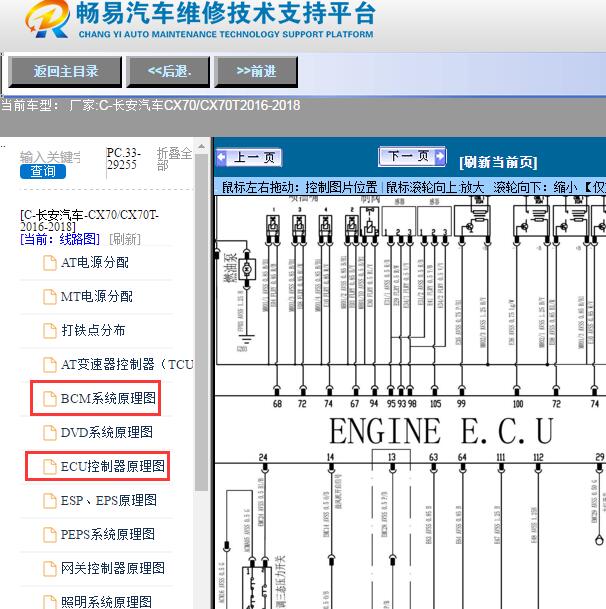Click the ENGINE E.C.U diagram label
Screen dimensions: 606x609
(x=442, y=431)
